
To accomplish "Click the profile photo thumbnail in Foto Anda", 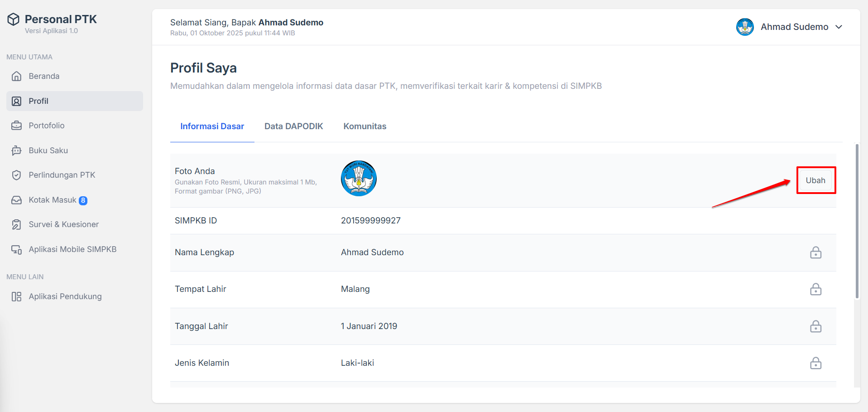I will pyautogui.click(x=359, y=179).
